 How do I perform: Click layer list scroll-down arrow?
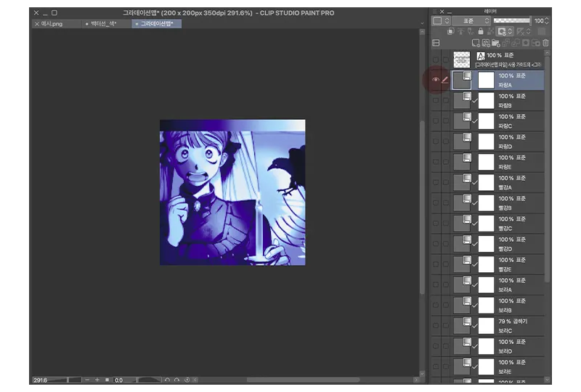(547, 380)
